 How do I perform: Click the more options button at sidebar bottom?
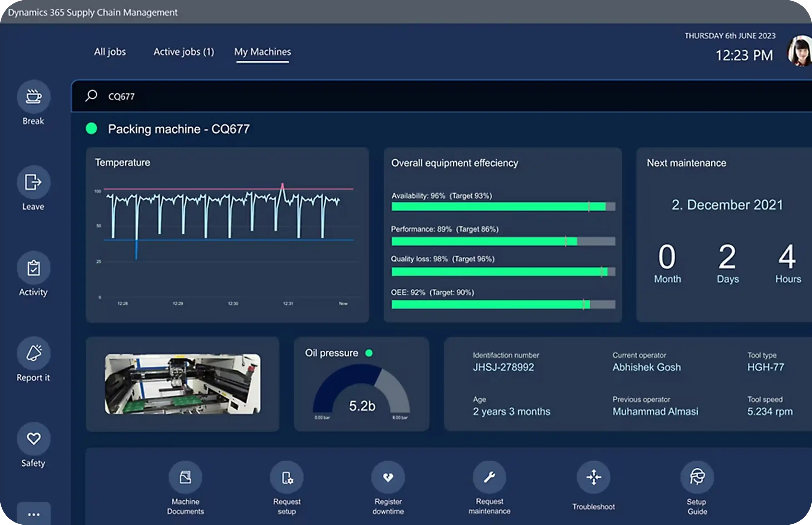[33, 514]
